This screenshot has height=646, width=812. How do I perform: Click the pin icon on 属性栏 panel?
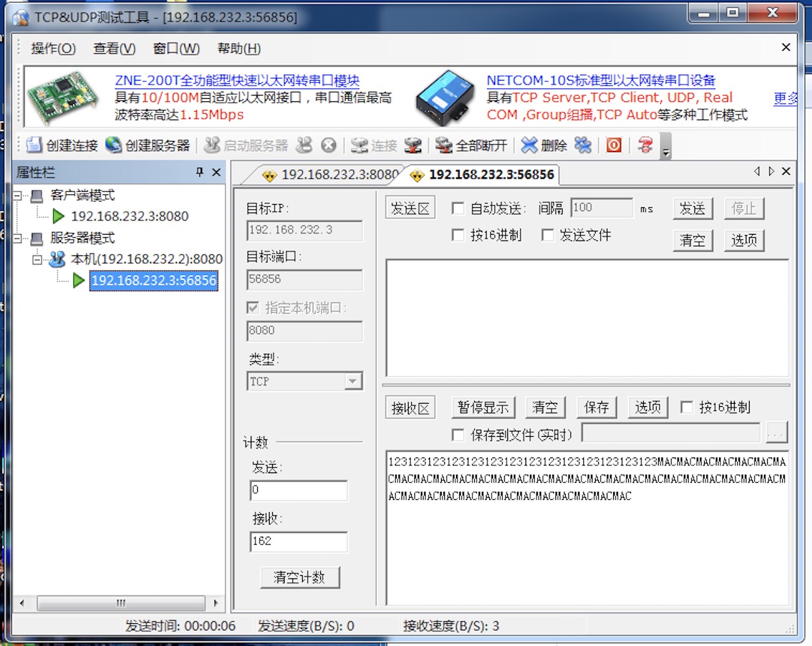[199, 172]
